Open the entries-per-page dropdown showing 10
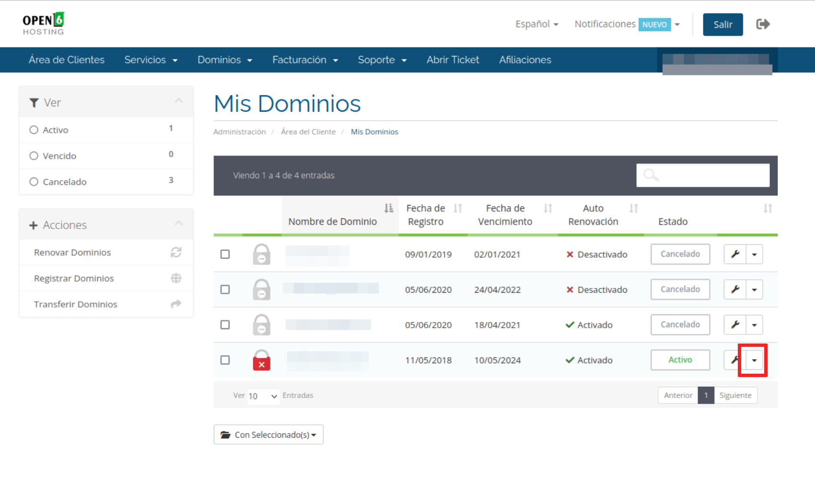The width and height of the screenshot is (815, 504). pyautogui.click(x=263, y=396)
